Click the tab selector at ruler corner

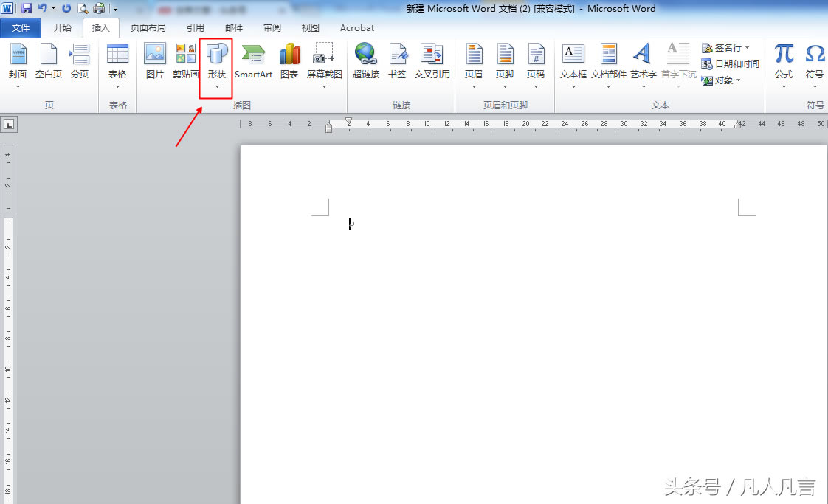(x=9, y=125)
